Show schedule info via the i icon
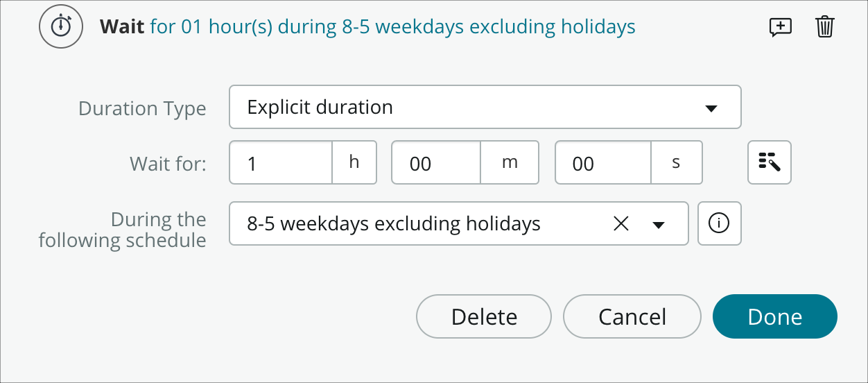Screen dimensions: 868x383 720,223
